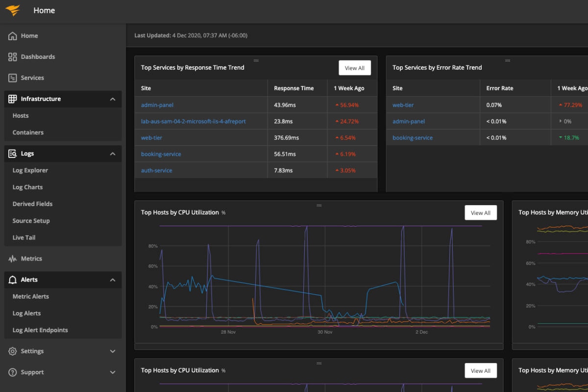The height and width of the screenshot is (392, 588).
Task: Click View All on Response Time Trend panel
Action: (355, 67)
